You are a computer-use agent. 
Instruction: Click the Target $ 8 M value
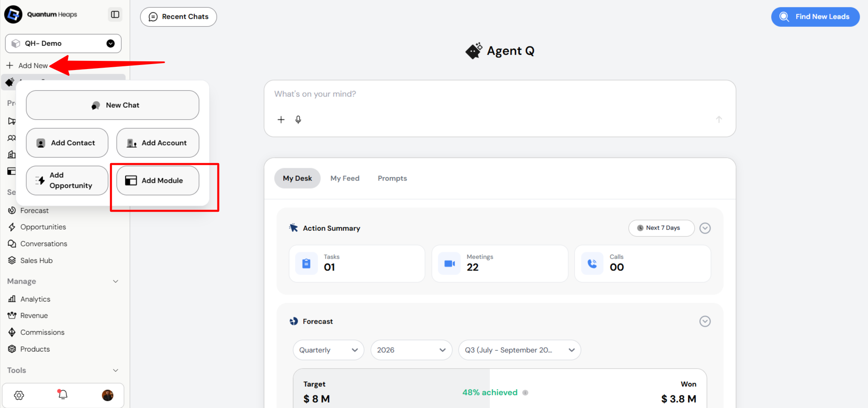pyautogui.click(x=316, y=399)
